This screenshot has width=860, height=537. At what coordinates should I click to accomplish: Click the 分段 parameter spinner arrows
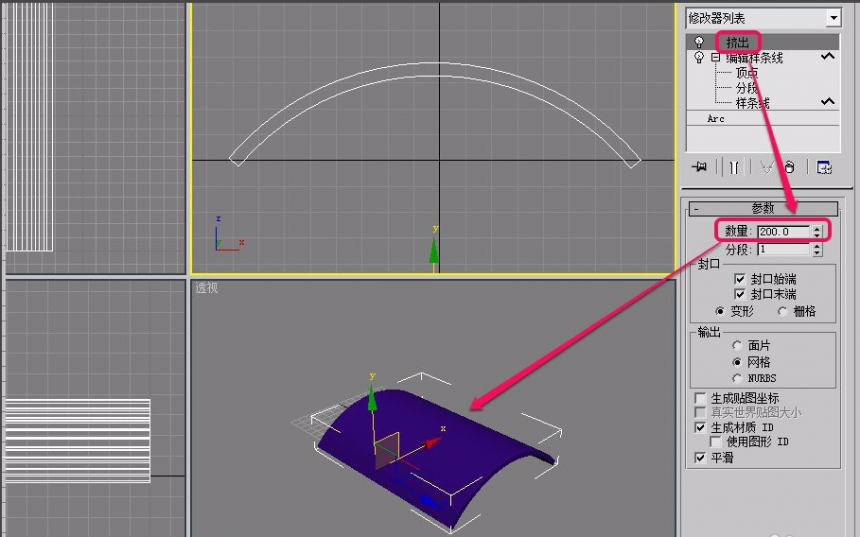(x=817, y=250)
